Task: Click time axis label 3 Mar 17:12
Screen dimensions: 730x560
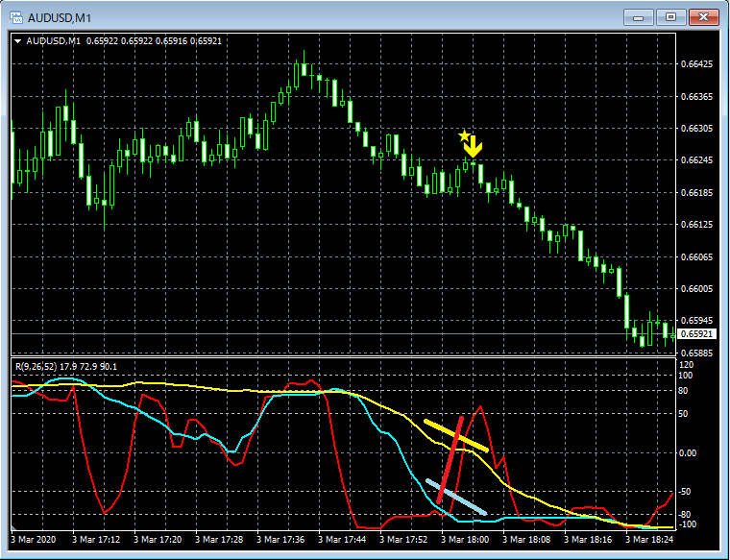Action: 96,540
